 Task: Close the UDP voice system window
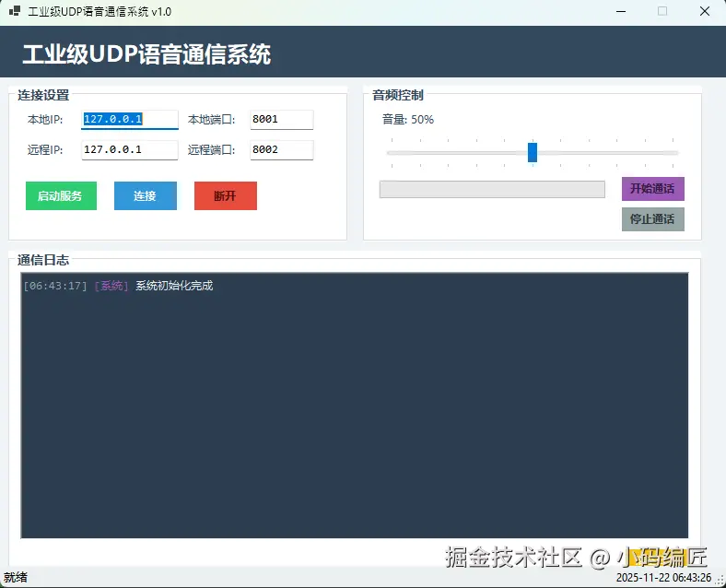pos(704,12)
